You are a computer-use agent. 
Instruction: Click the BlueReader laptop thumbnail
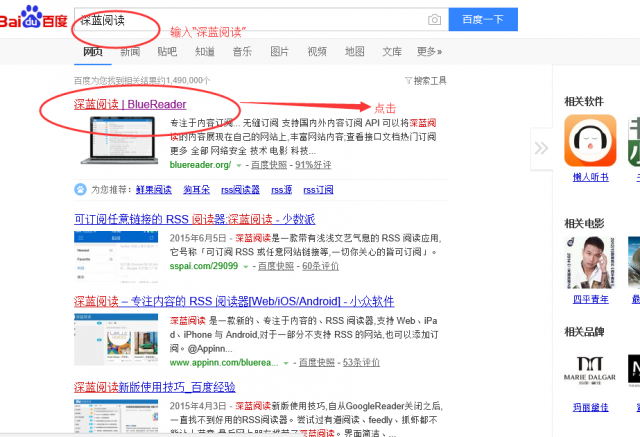point(119,140)
